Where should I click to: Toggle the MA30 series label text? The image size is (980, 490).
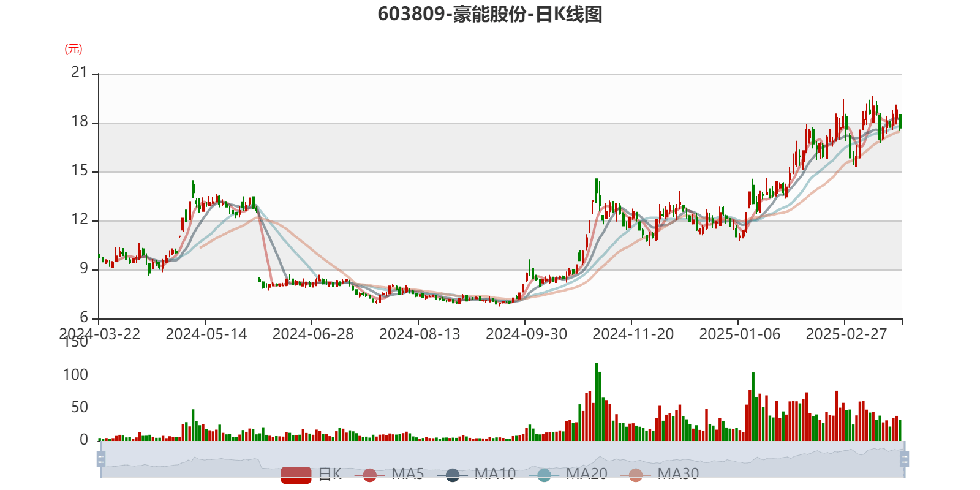tap(678, 473)
